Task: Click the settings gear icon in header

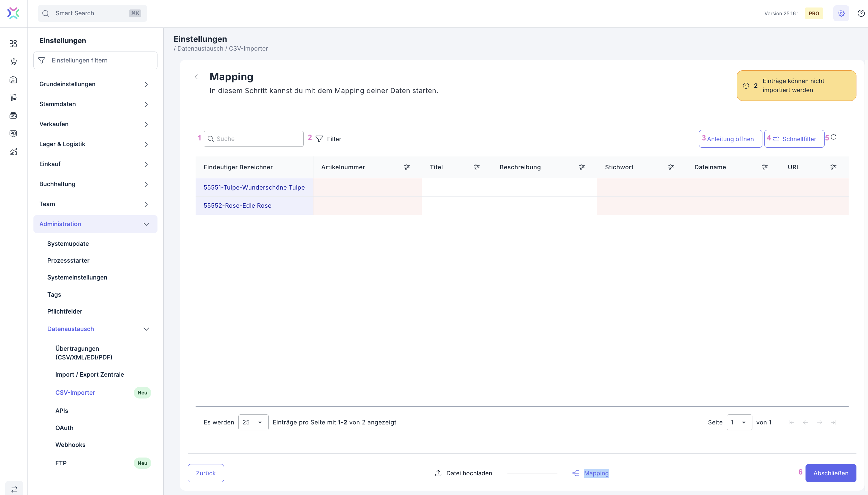Action: (x=841, y=13)
